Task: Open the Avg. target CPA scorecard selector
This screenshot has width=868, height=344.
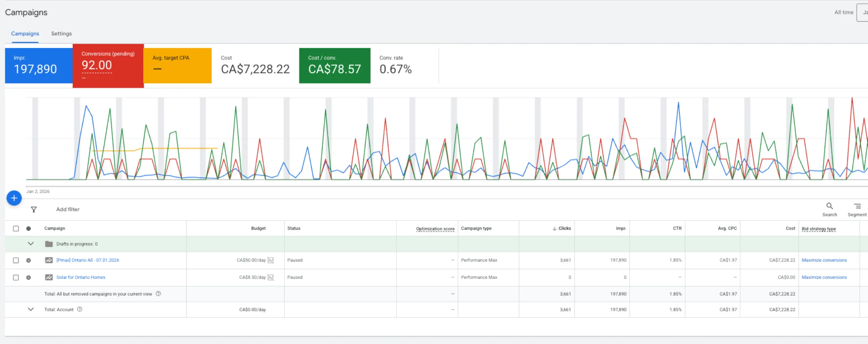Action: 178,65
